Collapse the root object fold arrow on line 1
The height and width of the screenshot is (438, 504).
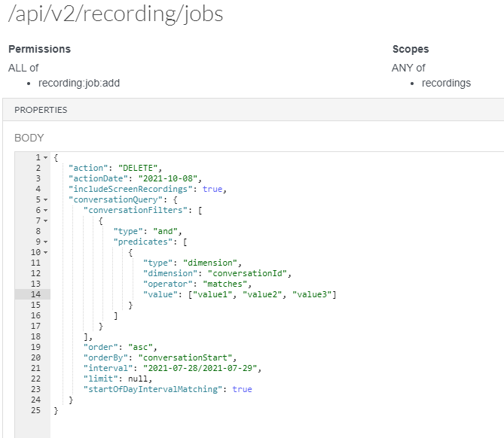[46, 157]
